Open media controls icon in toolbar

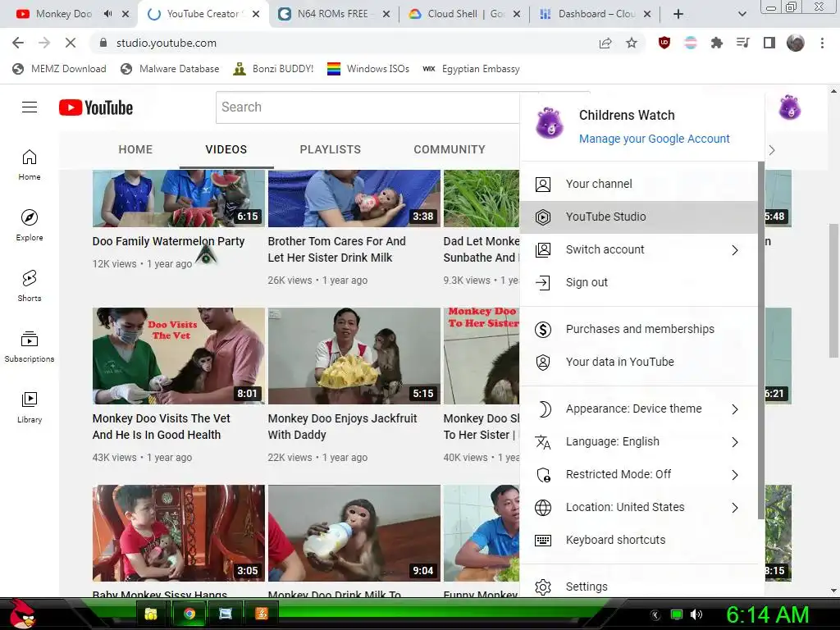(743, 43)
